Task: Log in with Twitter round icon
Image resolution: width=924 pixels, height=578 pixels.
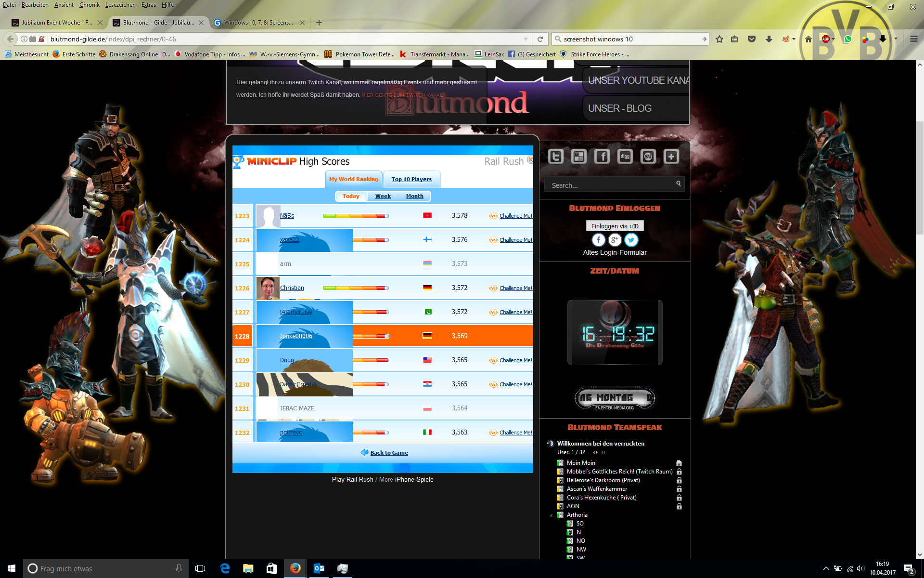Action: [x=631, y=240]
